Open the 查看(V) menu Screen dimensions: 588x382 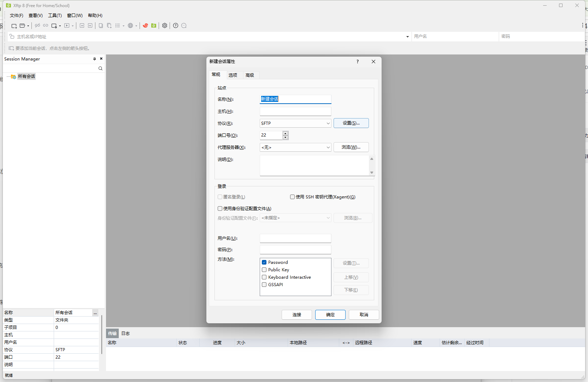point(36,16)
